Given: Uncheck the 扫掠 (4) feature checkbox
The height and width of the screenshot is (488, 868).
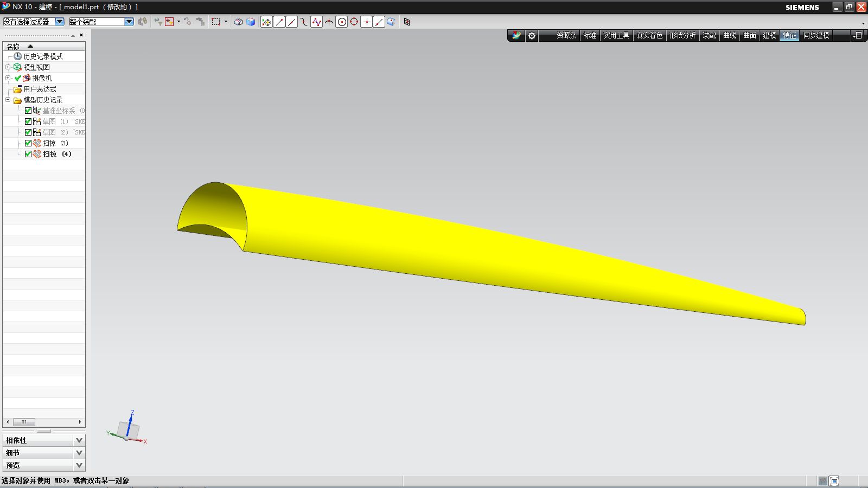Looking at the screenshot, I should pos(28,154).
